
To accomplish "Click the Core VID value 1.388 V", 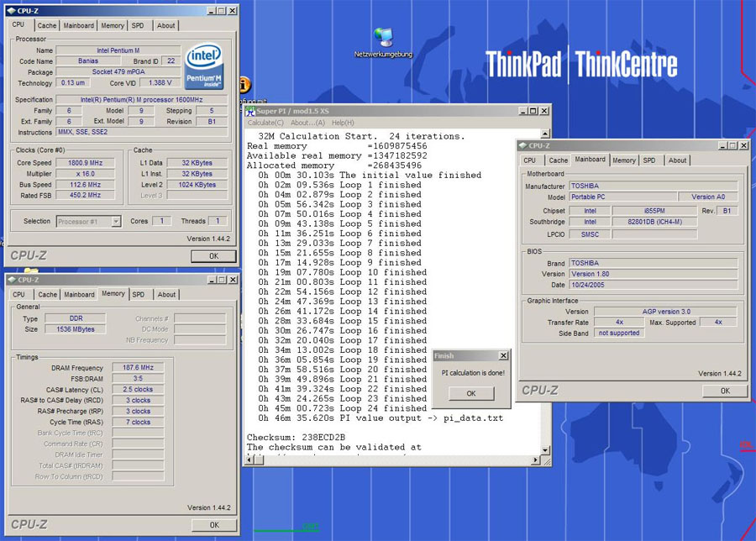I will [x=160, y=83].
